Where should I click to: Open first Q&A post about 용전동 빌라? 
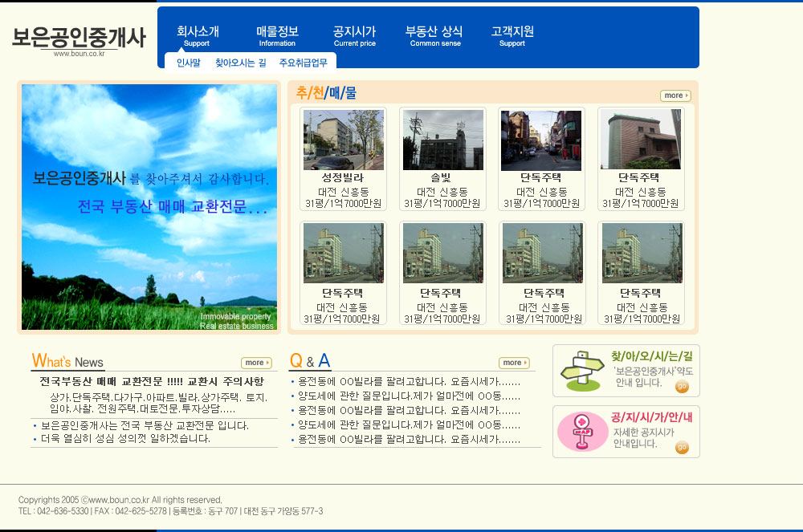[409, 382]
